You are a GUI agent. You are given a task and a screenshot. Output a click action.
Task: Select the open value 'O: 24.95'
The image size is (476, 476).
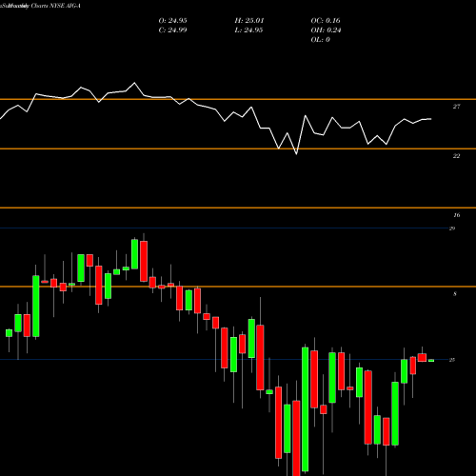tap(172, 21)
